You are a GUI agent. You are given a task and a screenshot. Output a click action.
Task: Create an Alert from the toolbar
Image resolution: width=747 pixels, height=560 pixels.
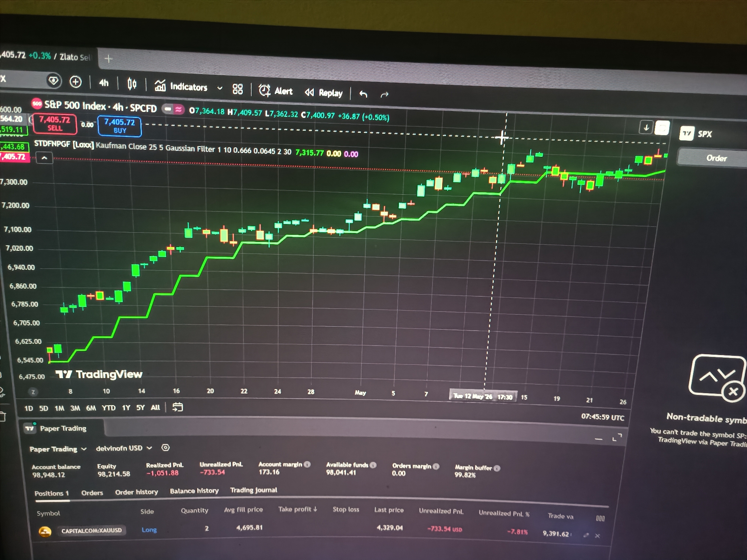(276, 91)
